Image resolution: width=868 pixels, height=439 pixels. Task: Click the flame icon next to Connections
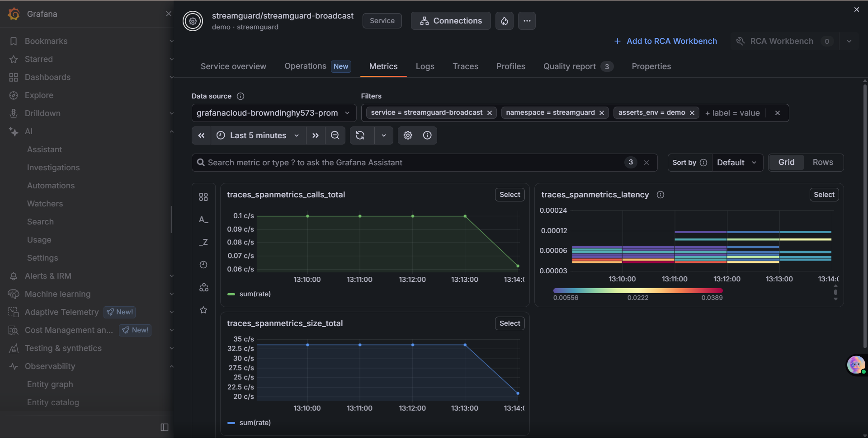[x=505, y=21]
